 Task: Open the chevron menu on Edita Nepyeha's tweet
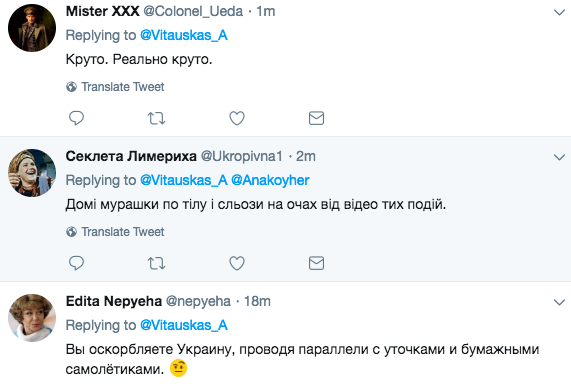559,302
